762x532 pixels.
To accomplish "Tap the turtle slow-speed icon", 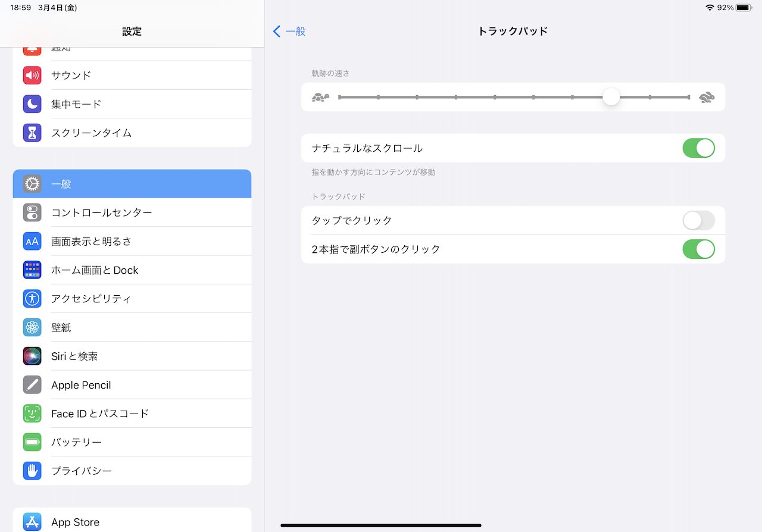I will (320, 97).
